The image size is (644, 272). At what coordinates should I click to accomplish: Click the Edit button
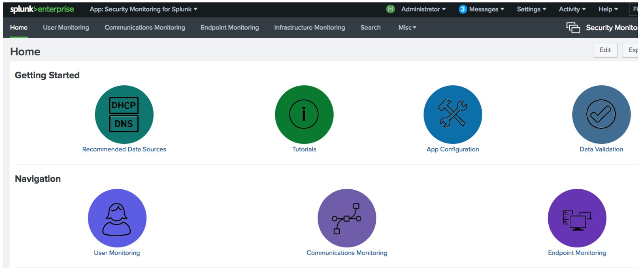pos(605,50)
